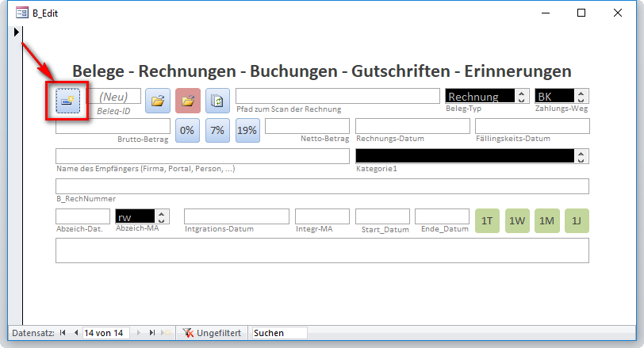Viewport: 644px width, 348px height.
Task: Open the Kategorie1 dropdown list
Action: [x=583, y=156]
